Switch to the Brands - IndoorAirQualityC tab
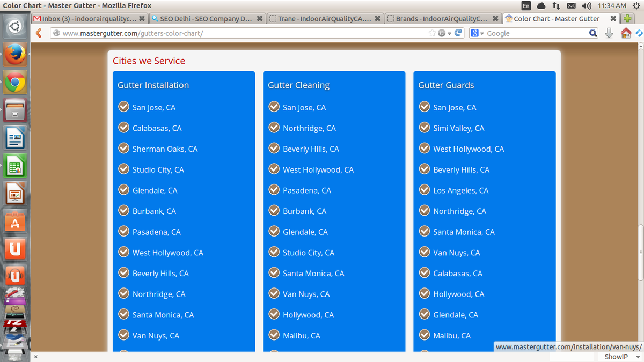The image size is (644, 362). pyautogui.click(x=444, y=19)
